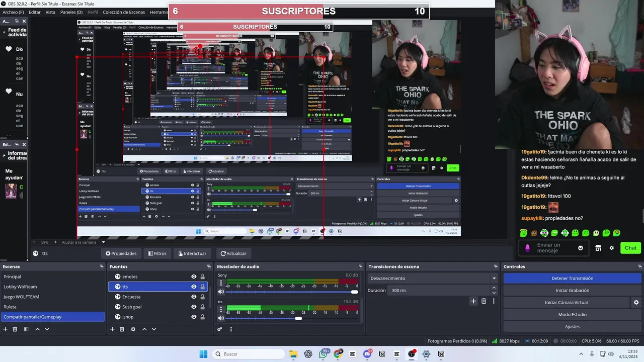Increase transition duration with up arrow
Screen dimensions: 644x362
pos(494,288)
